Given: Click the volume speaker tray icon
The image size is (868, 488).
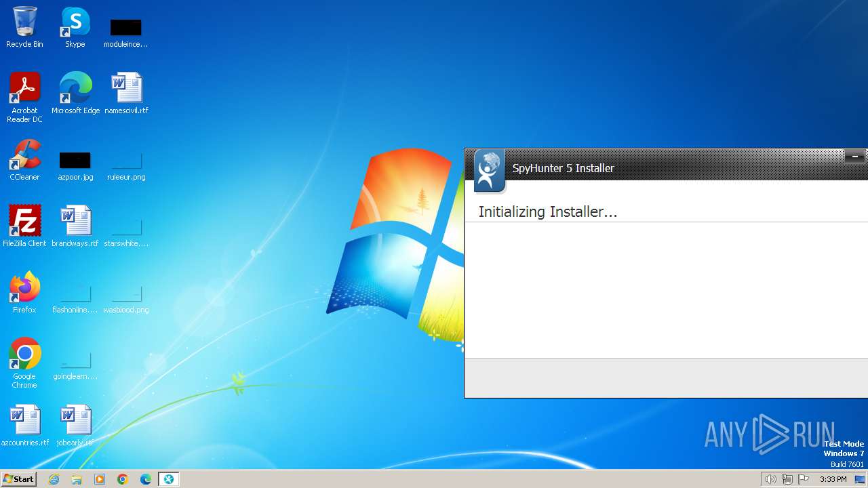Looking at the screenshot, I should (x=770, y=479).
